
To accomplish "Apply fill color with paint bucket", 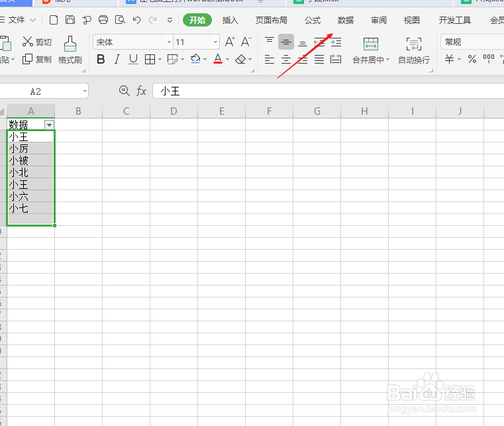I will (195, 59).
